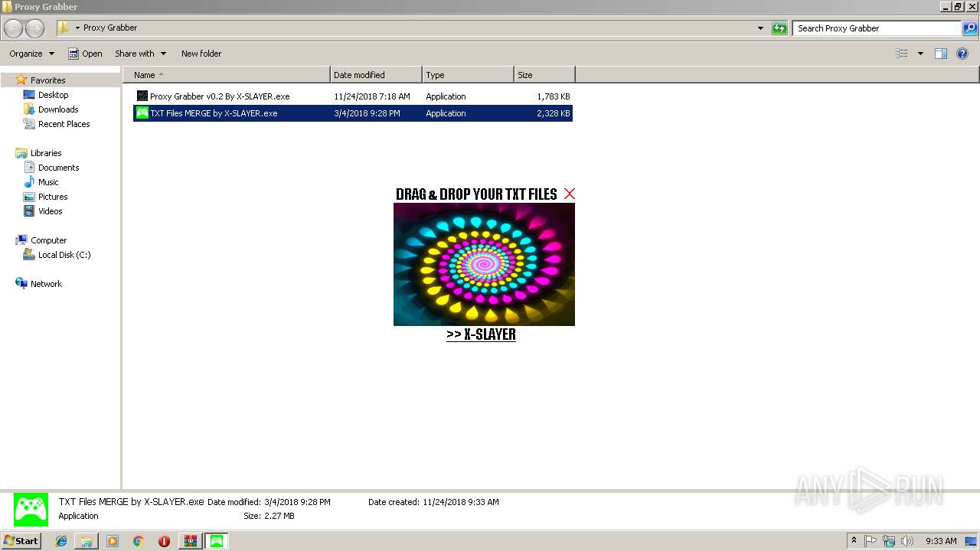This screenshot has width=980, height=551.
Task: Open the Organize menu
Action: pos(31,54)
